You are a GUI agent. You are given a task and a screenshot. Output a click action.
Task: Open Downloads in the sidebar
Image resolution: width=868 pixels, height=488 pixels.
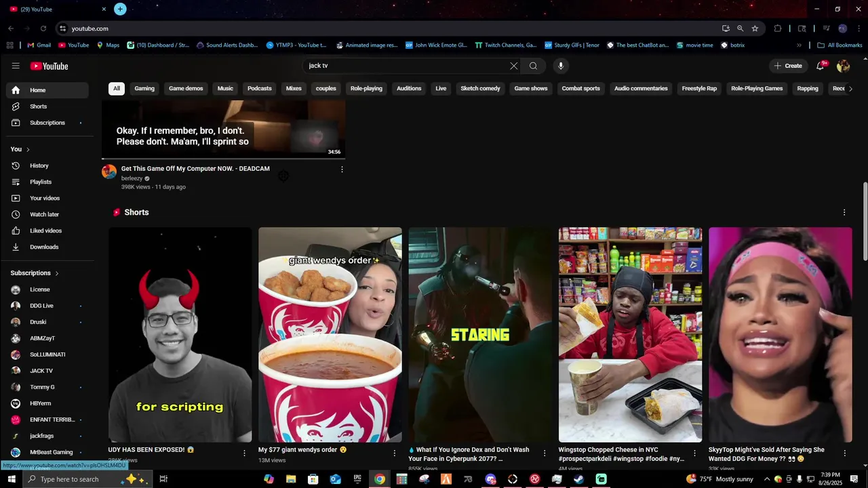coord(47,247)
